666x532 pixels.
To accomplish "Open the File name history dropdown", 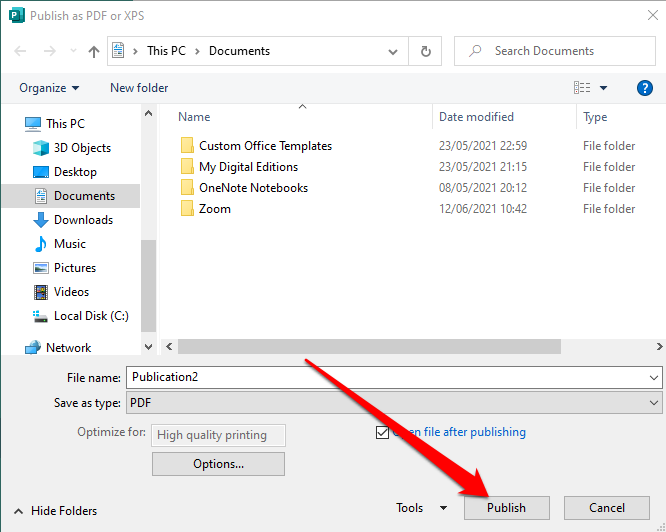I will 654,378.
